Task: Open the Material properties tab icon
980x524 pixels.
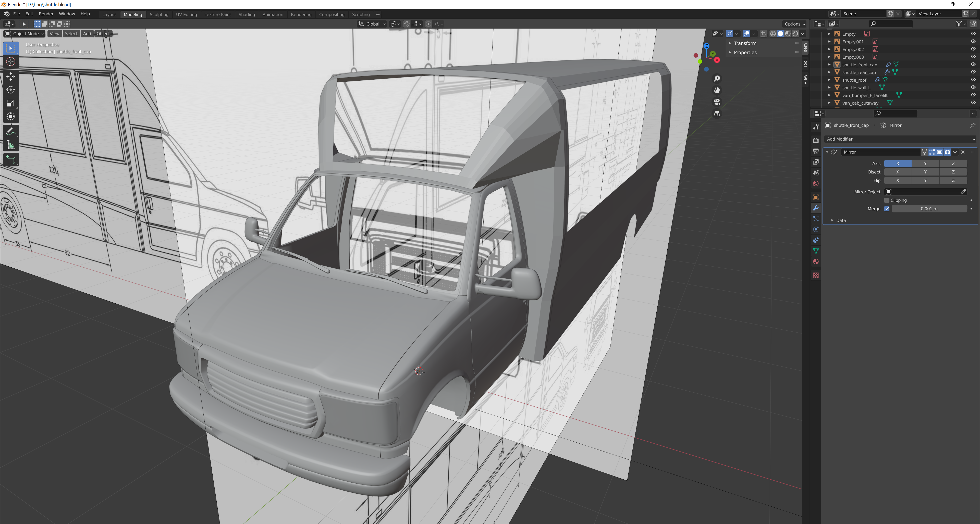Action: click(816, 262)
